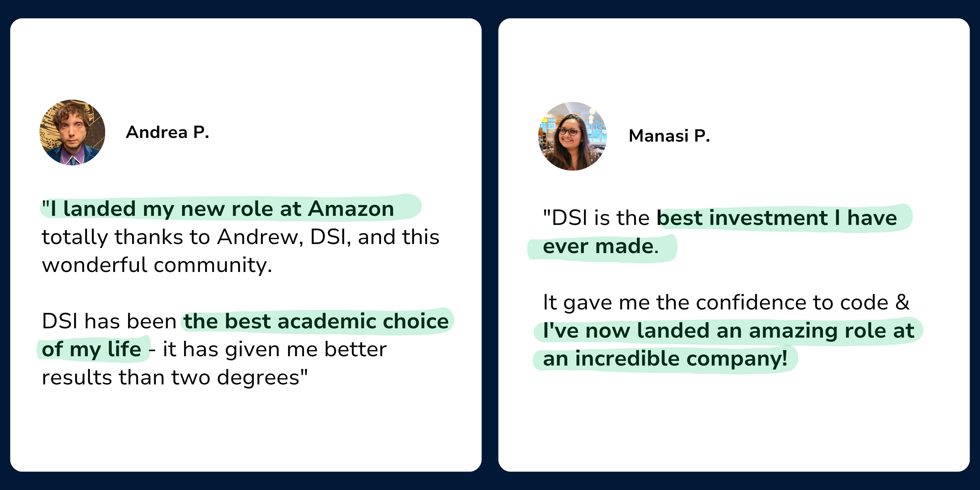
Task: Click the text "it has given me better"
Action: coord(275,349)
